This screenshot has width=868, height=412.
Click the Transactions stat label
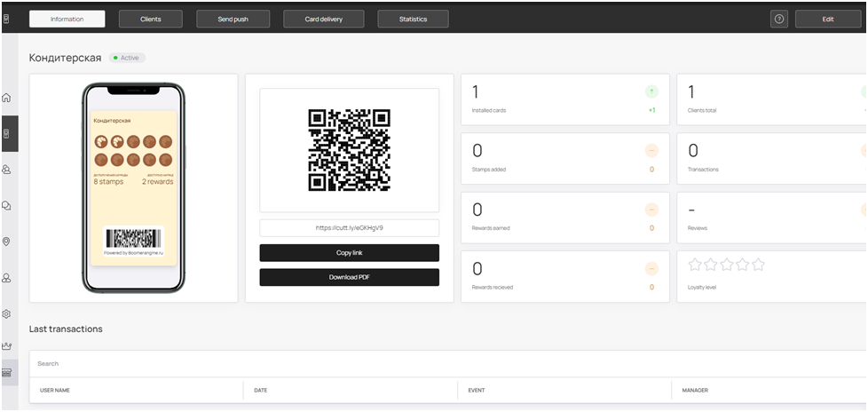pos(703,170)
